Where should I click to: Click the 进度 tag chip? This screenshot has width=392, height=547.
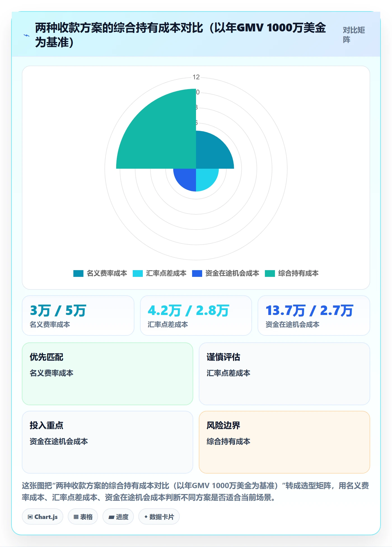coord(118,517)
